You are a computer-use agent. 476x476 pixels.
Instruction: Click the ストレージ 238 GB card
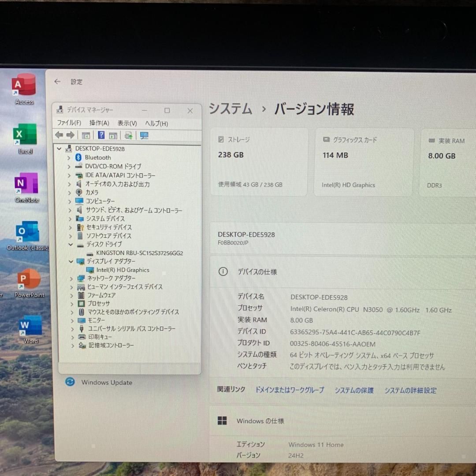259,162
